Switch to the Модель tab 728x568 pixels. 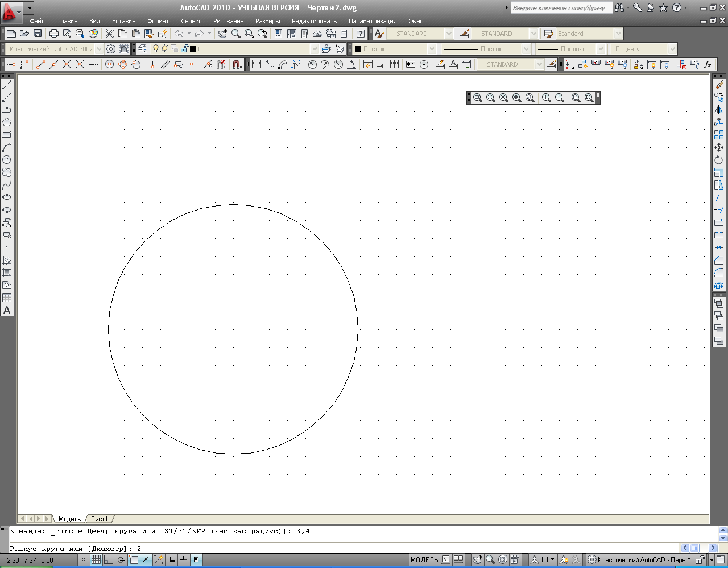click(70, 519)
